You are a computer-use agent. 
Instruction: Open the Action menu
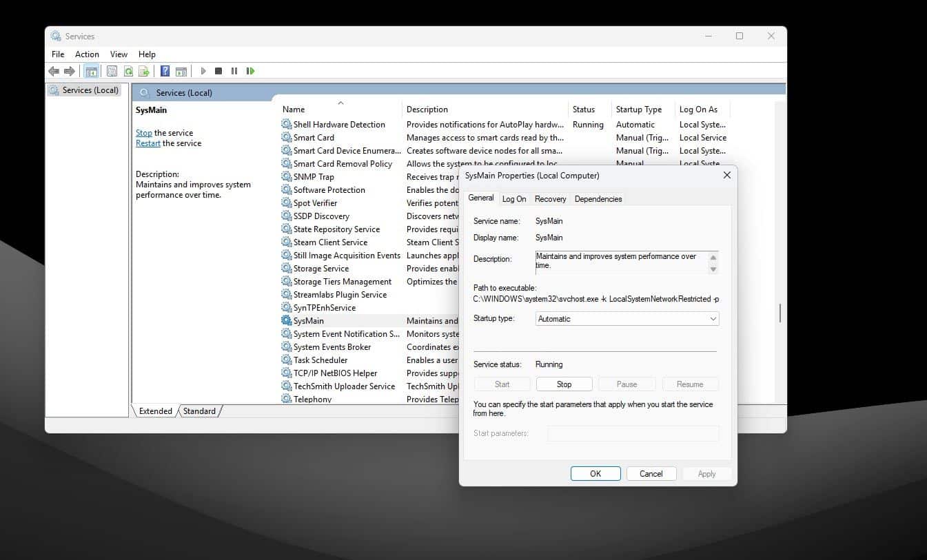point(87,54)
